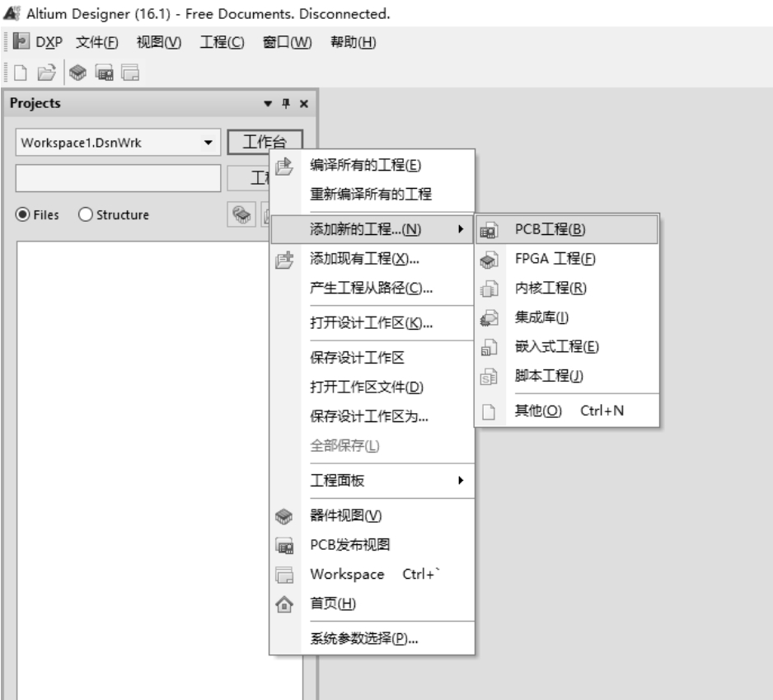Click the DXP logo icon

[x=21, y=41]
